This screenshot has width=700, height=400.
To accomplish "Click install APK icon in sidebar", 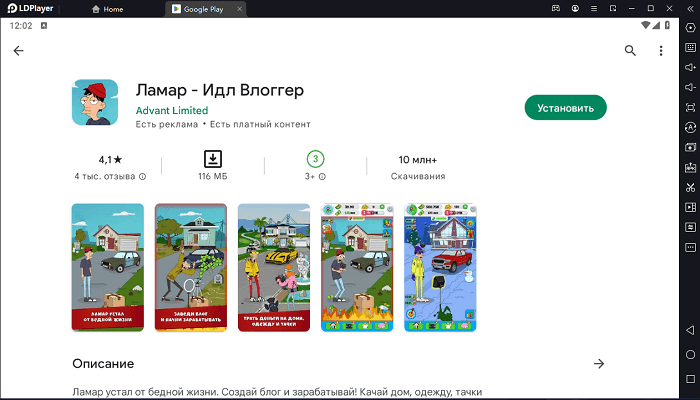I will coord(690,167).
